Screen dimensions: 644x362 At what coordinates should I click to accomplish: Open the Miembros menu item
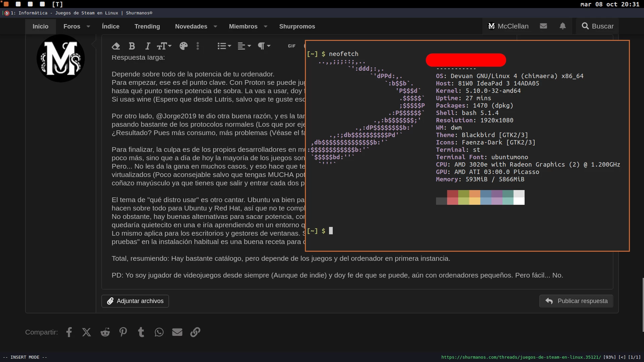coord(243,26)
